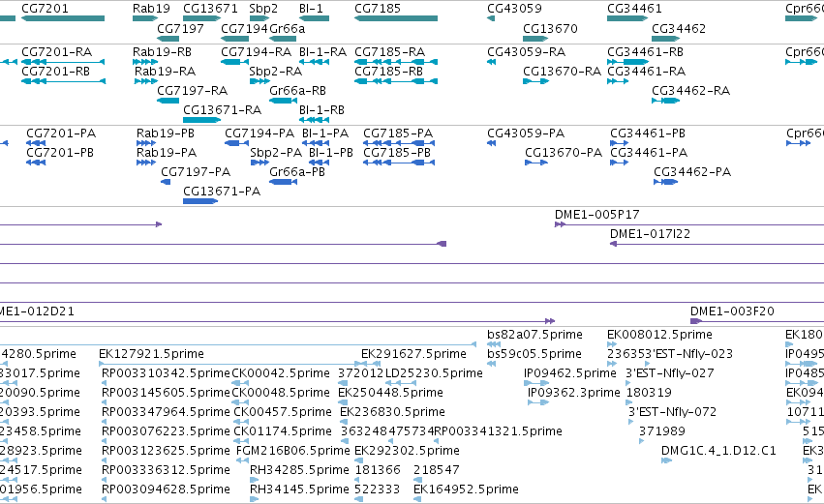The width and height of the screenshot is (824, 504).
Task: Click transcript label CG34461-RA
Action: [647, 72]
